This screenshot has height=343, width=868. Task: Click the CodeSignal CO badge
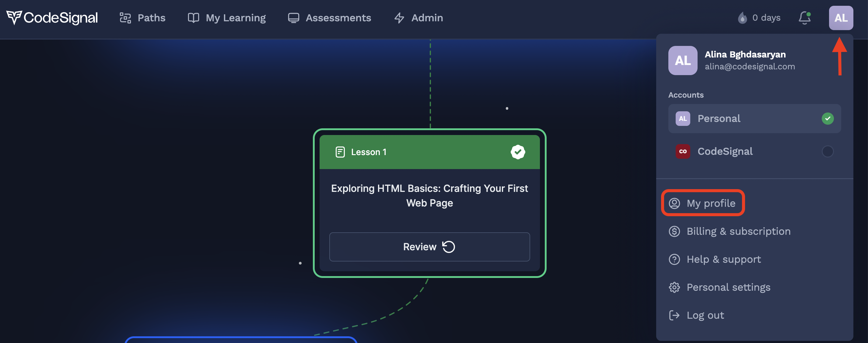(683, 151)
